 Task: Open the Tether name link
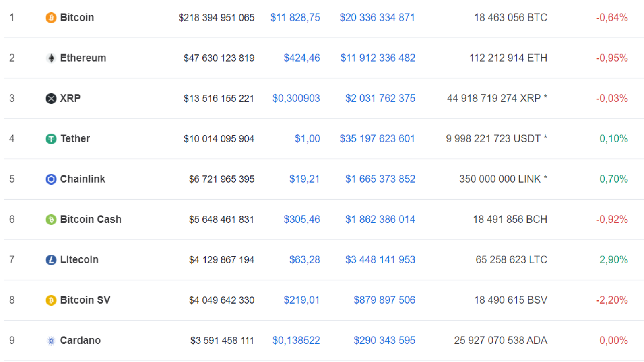tap(75, 139)
